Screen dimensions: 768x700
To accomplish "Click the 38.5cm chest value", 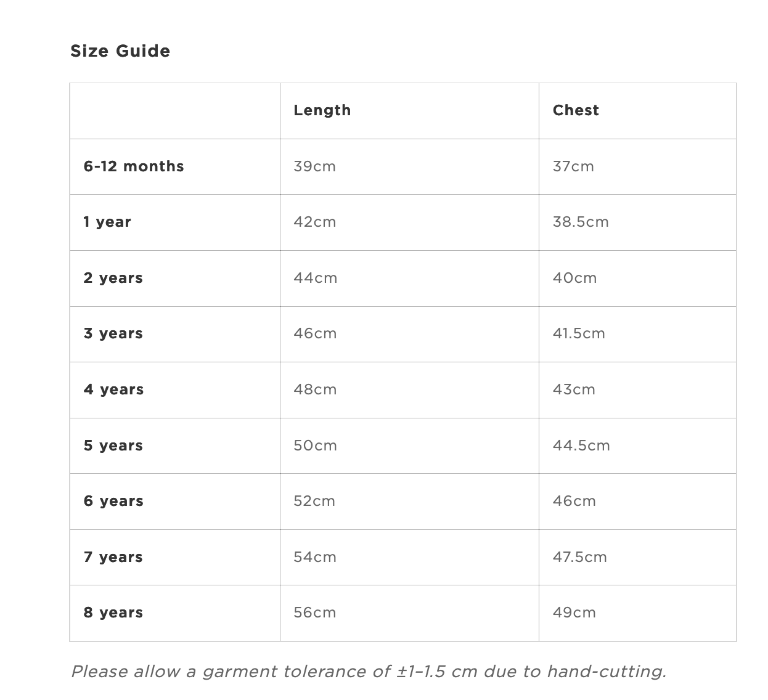I will tap(581, 222).
